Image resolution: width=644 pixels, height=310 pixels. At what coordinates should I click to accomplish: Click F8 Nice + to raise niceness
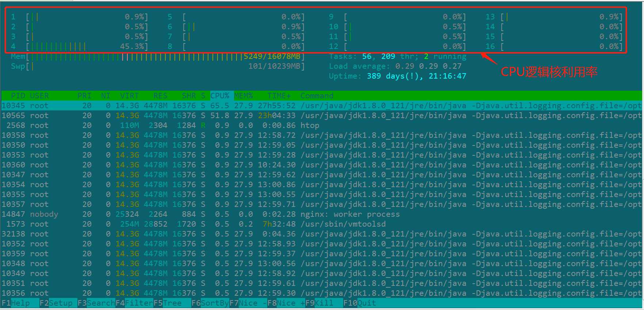(286, 303)
